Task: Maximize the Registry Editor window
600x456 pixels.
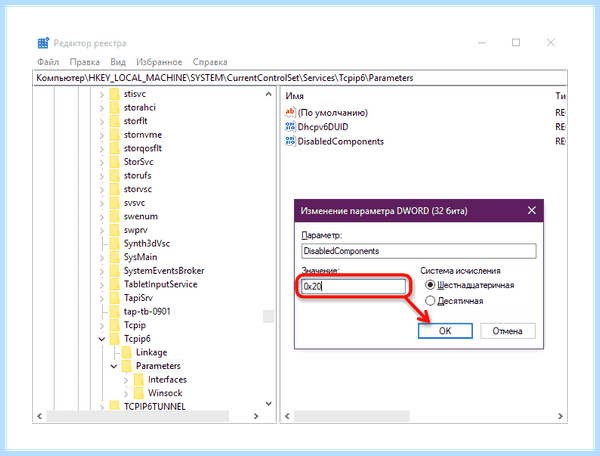Action: 516,42
